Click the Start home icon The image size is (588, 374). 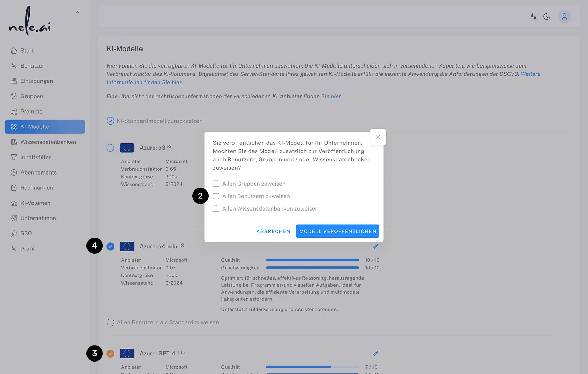click(14, 51)
